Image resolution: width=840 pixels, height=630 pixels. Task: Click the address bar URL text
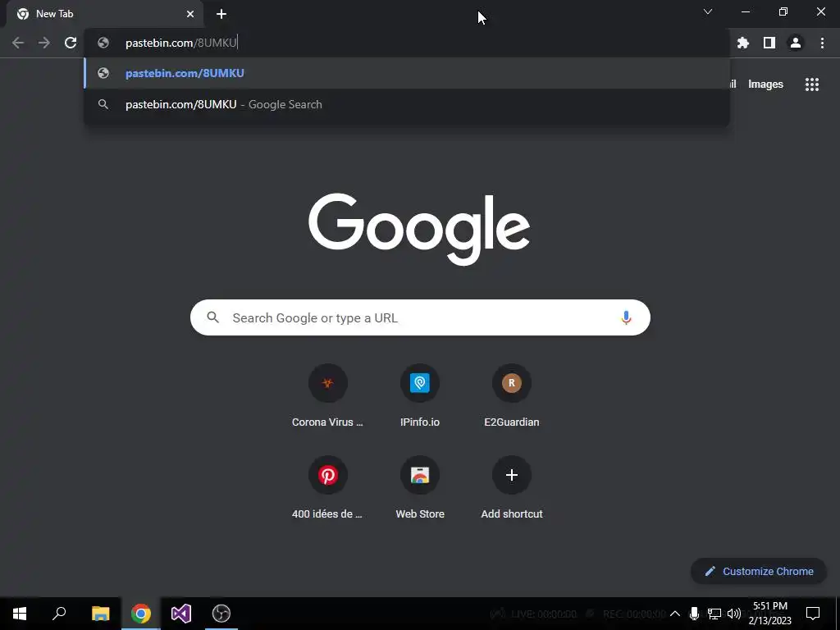click(181, 43)
